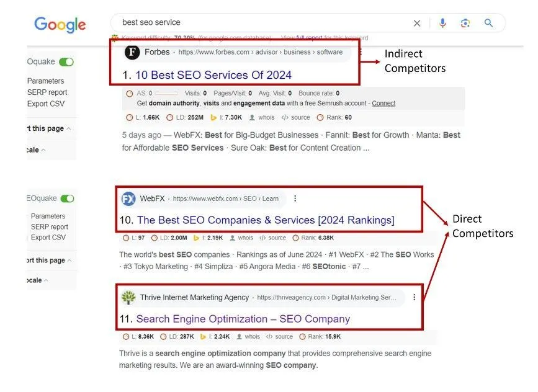Open the WebFX result three-dot menu
Screen dimensions: 538x392
(x=295, y=198)
